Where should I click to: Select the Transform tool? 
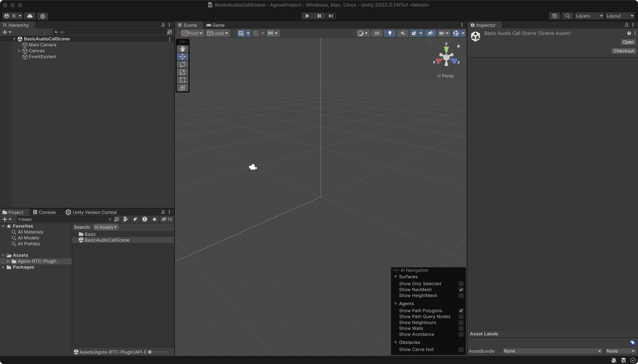(x=183, y=87)
